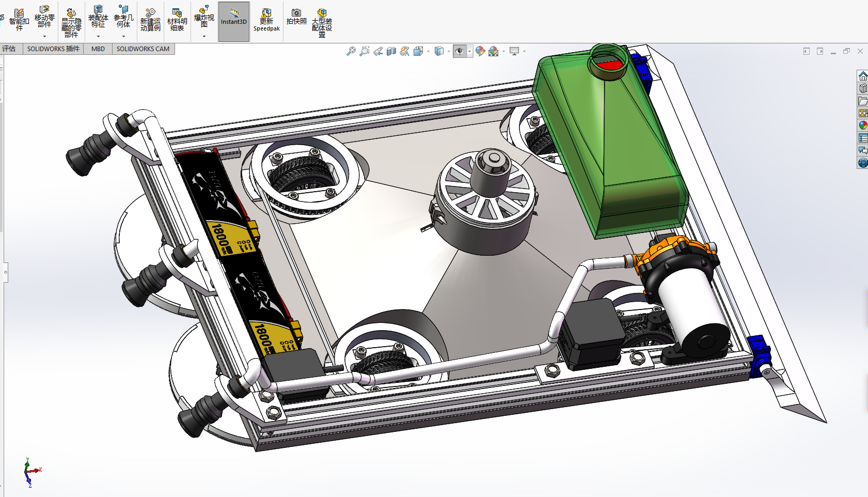This screenshot has height=497, width=868.
Task: Click 更新 Speedpak button
Action: (266, 21)
